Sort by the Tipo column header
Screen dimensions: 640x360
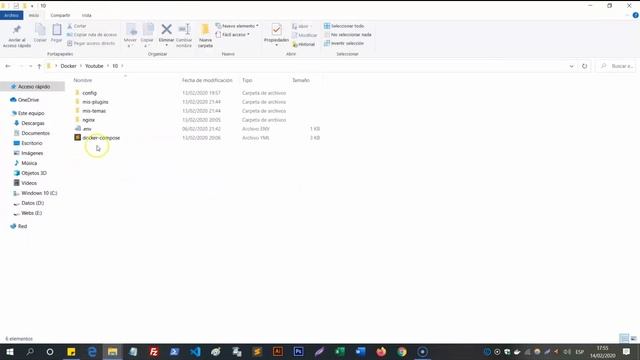(247, 80)
